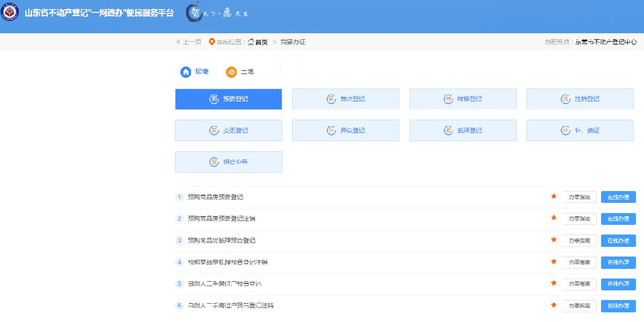Screen dimensions: 644x322
Task: Go back using 上一页 link
Action: [189, 42]
